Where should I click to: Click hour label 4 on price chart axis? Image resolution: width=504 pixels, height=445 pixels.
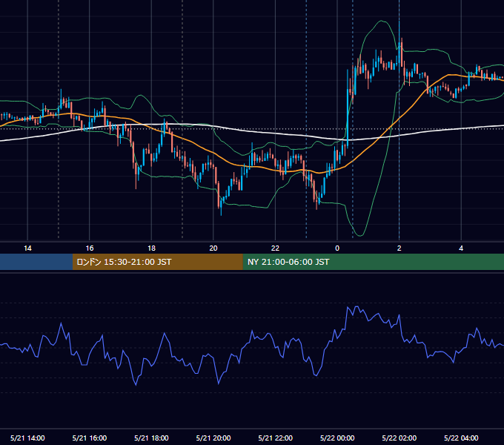(x=461, y=248)
